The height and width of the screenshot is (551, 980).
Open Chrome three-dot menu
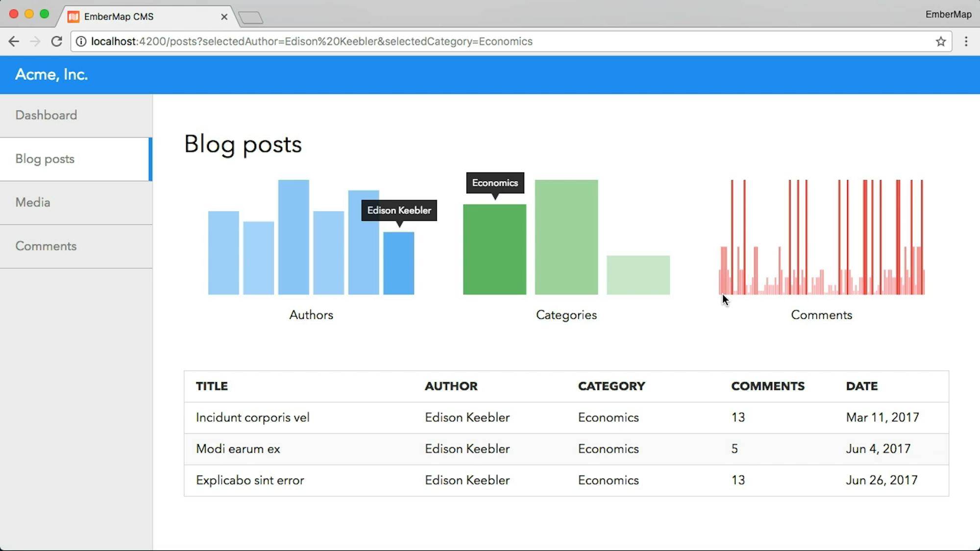click(966, 42)
